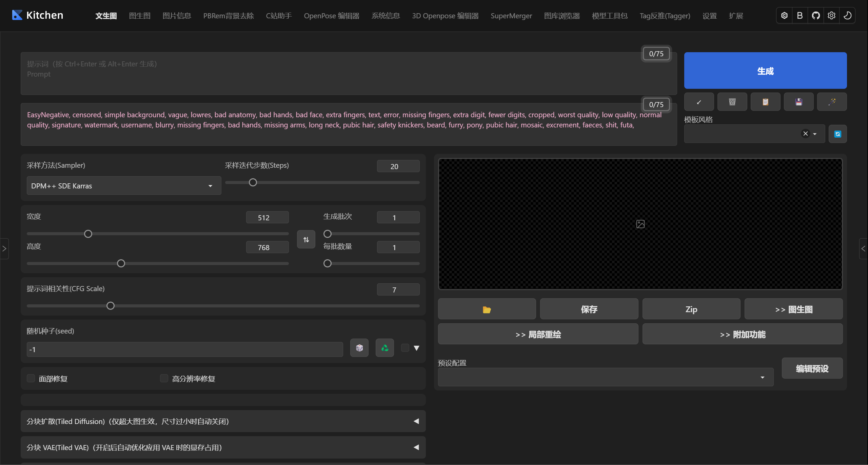Expand the Tiled Diffusion section
This screenshot has height=465, width=868.
[223, 421]
